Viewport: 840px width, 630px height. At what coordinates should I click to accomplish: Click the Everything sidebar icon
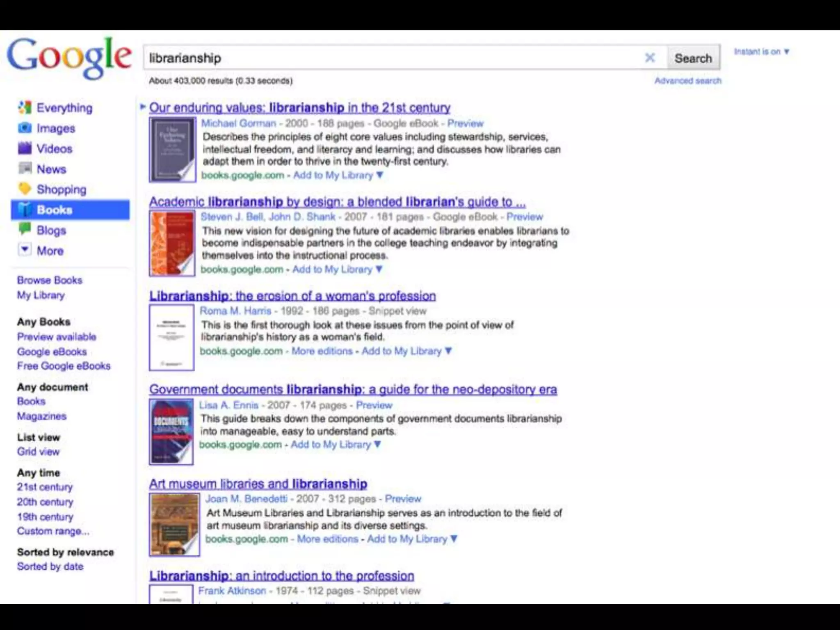(25, 107)
